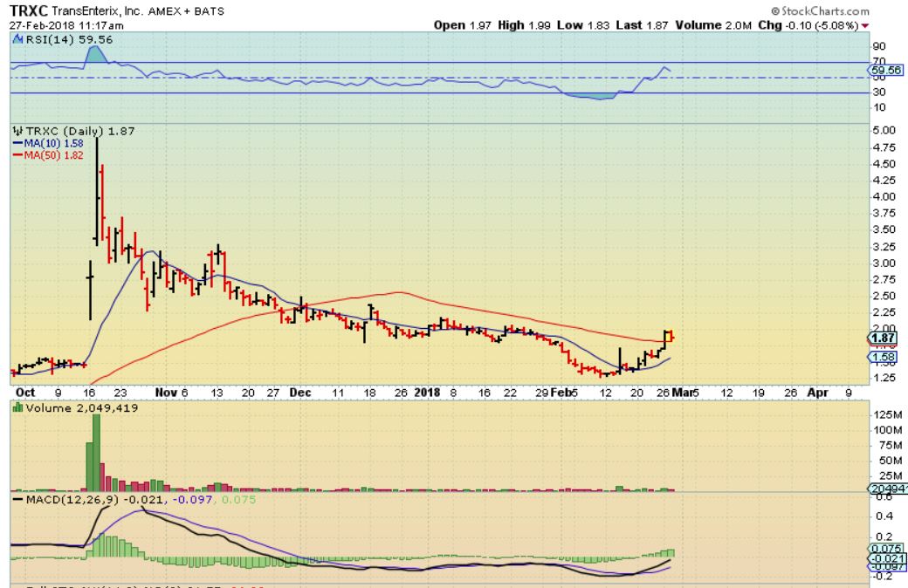Viewport: 908px width, 588px height.
Task: Click the 1.87 last price tag
Action: [x=884, y=338]
